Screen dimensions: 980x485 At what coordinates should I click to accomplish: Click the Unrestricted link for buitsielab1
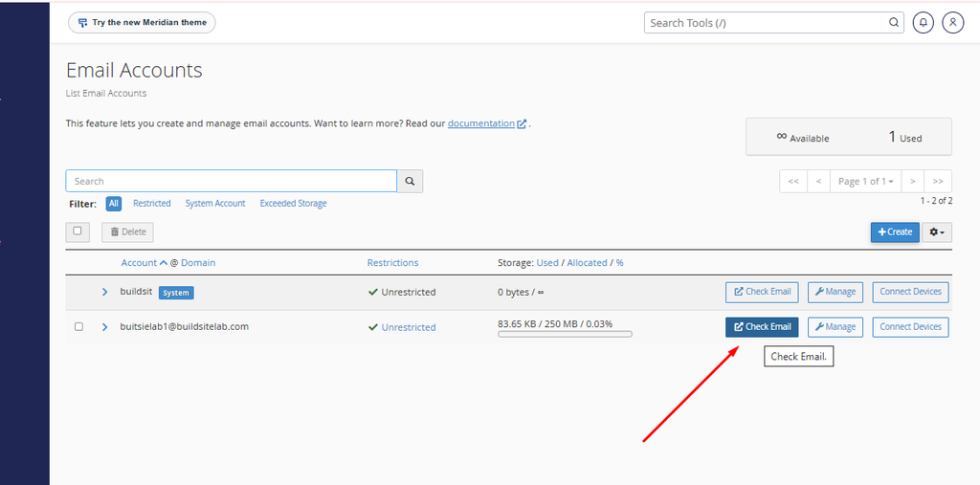coord(409,327)
